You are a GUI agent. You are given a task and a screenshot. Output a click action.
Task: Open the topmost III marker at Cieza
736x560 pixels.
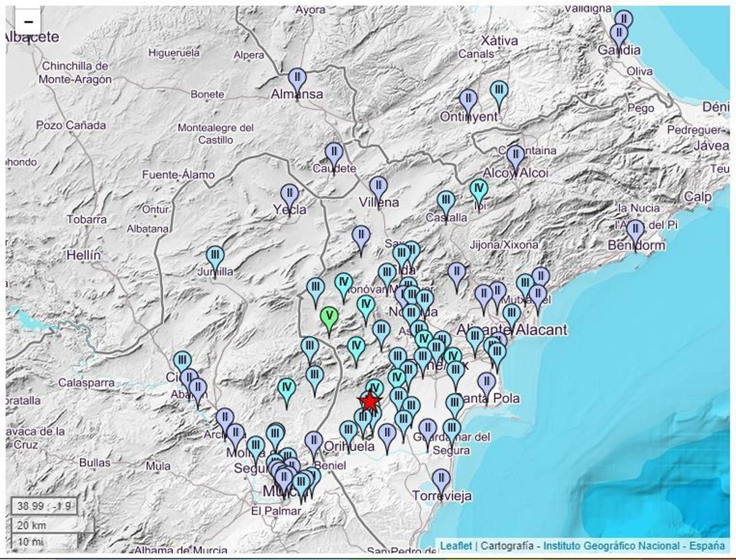pyautogui.click(x=182, y=366)
